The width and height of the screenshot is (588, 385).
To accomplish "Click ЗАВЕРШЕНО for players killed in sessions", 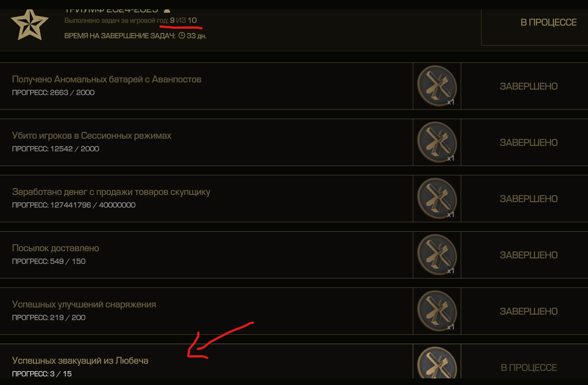I will pyautogui.click(x=528, y=143).
